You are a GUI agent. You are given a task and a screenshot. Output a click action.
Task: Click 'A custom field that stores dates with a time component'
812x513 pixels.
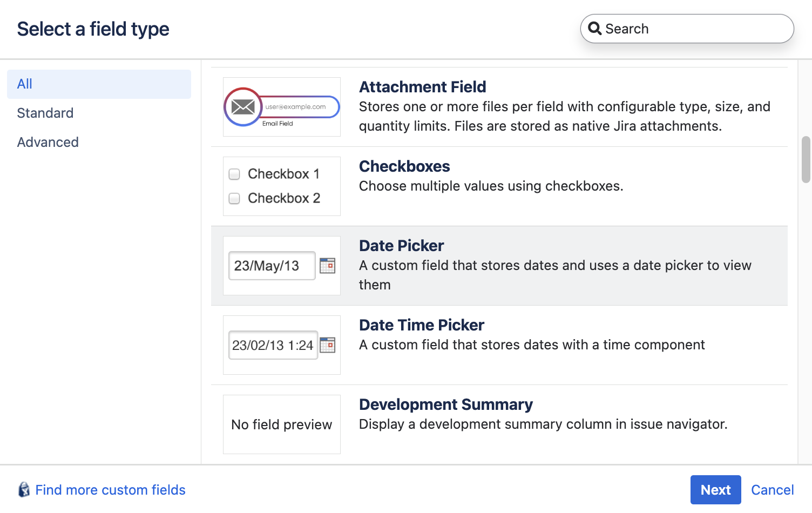(x=532, y=345)
